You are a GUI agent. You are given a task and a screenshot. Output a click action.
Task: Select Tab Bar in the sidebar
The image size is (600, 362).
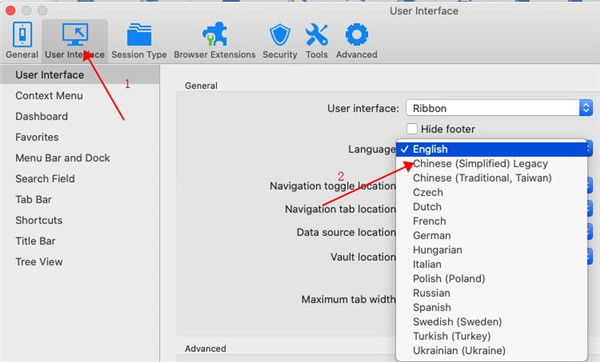tap(80, 199)
